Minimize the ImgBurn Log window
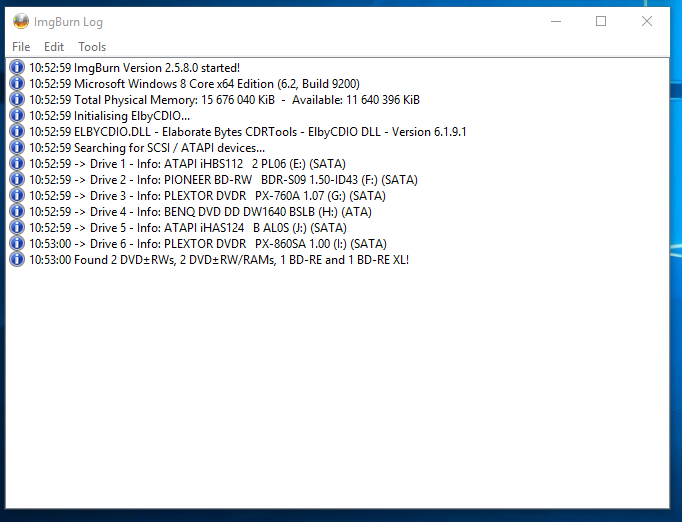 (x=556, y=21)
